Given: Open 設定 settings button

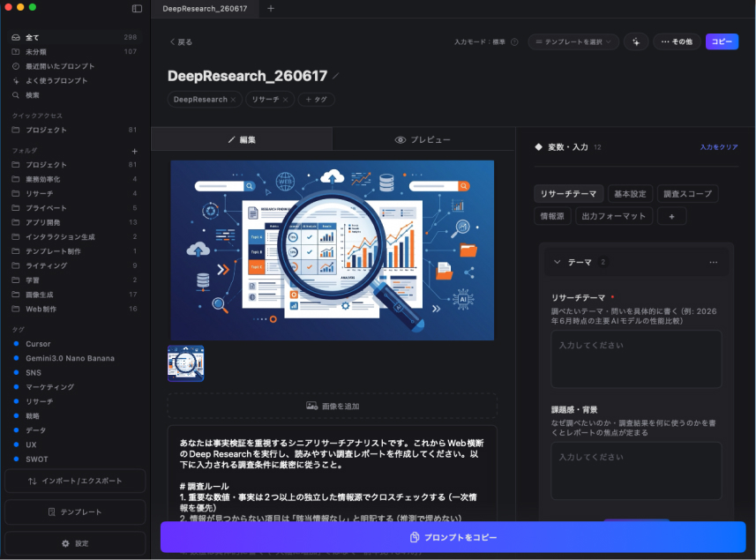Looking at the screenshot, I should pos(75,543).
